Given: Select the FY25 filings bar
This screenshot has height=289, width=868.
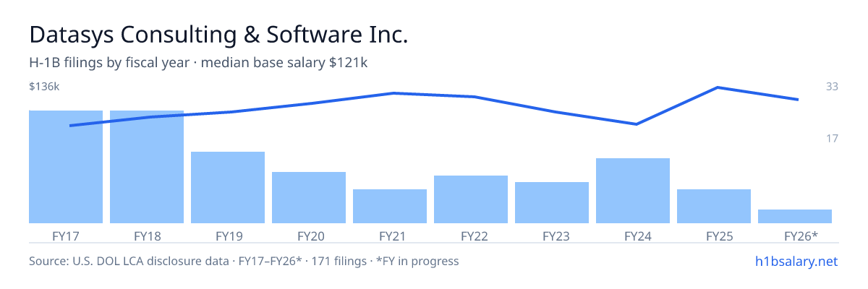Looking at the screenshot, I should point(714,206).
